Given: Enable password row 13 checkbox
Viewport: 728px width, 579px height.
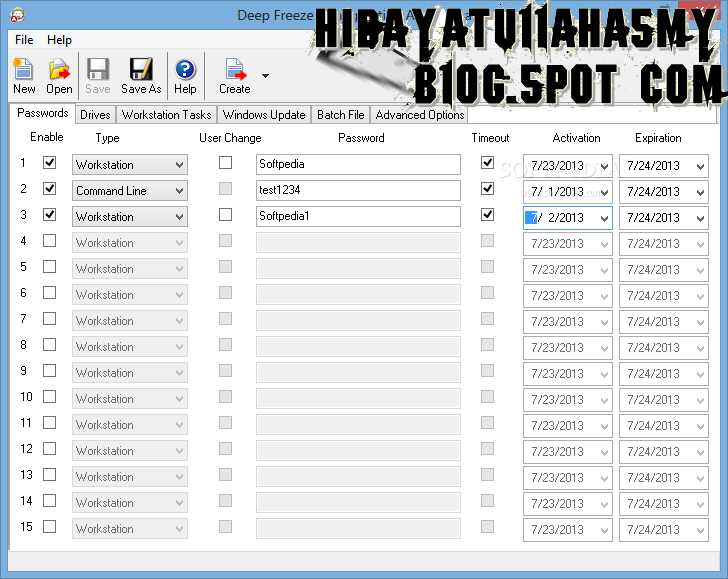Looking at the screenshot, I should (x=49, y=475).
